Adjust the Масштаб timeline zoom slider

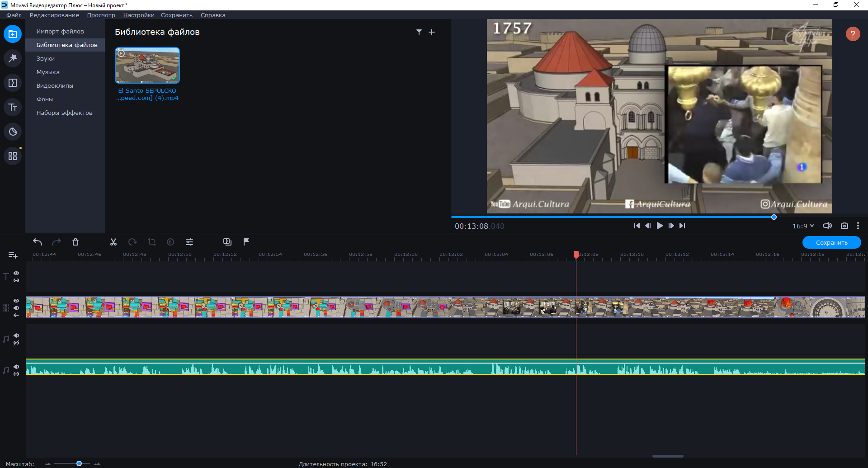point(79,463)
